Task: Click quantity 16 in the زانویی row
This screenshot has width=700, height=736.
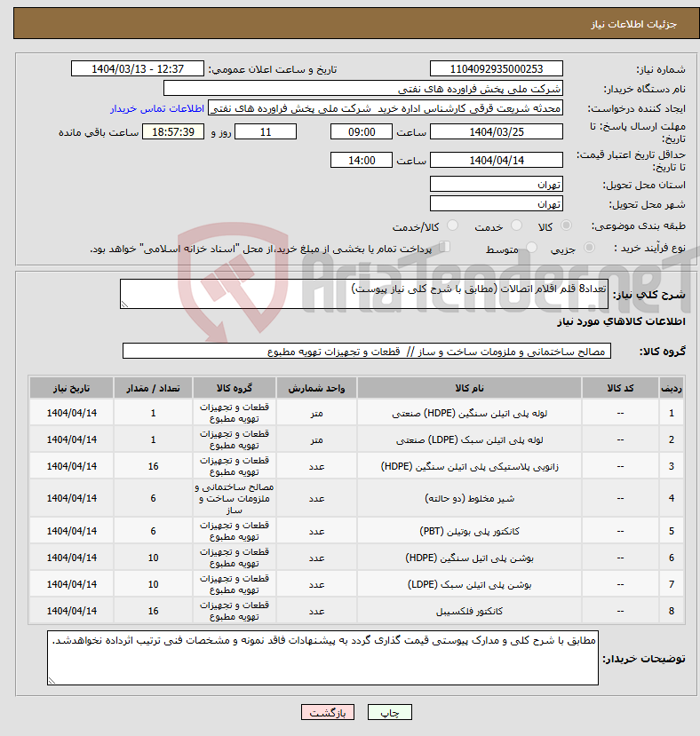Action: (x=153, y=467)
